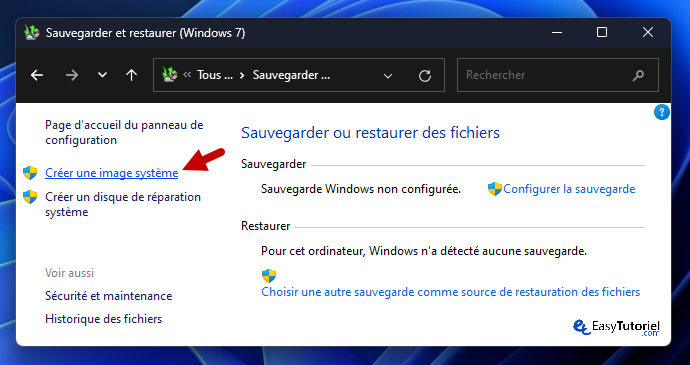The width and height of the screenshot is (690, 365).
Task: Maximize the Sauvegarder et restaurer window
Action: pos(602,33)
